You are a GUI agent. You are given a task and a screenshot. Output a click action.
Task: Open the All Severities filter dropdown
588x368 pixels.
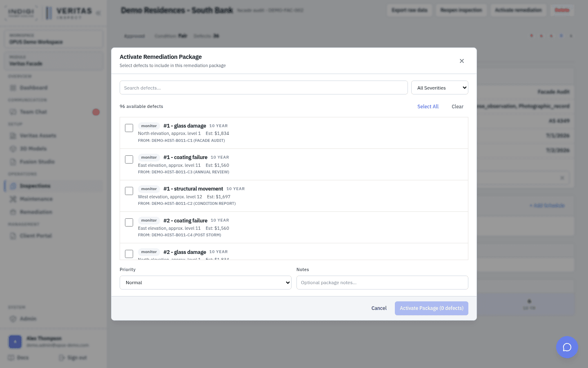pyautogui.click(x=440, y=88)
